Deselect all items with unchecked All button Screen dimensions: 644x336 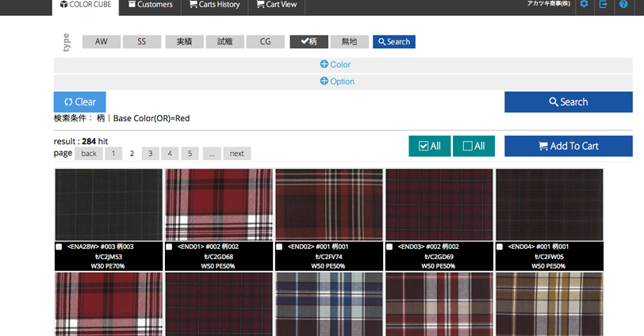click(x=473, y=146)
